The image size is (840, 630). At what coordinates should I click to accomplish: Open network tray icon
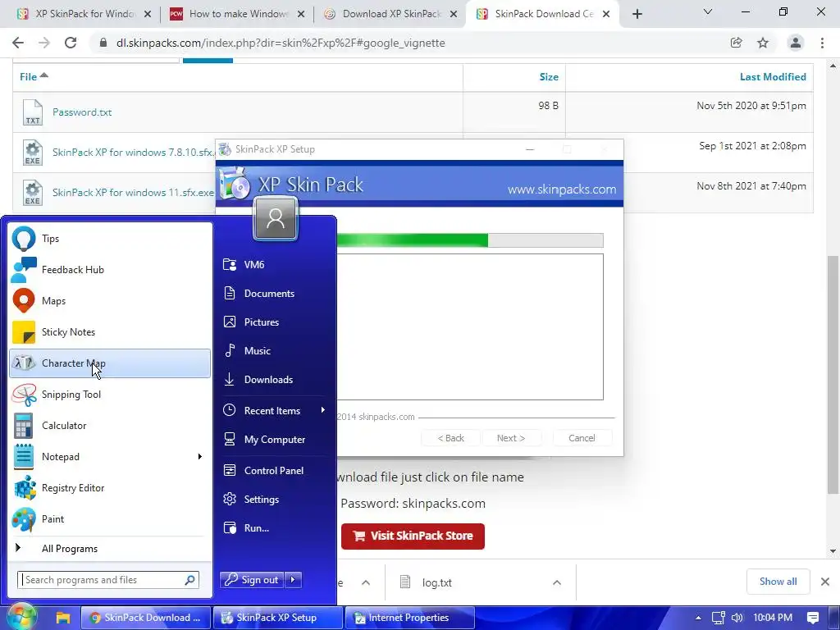(x=719, y=618)
